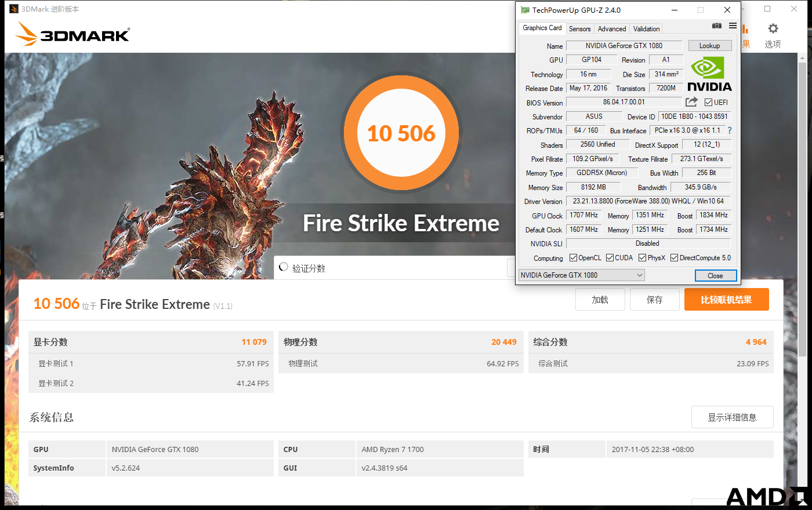This screenshot has height=510, width=812.
Task: Click the GPU-Z screenshot camera icon
Action: (717, 26)
